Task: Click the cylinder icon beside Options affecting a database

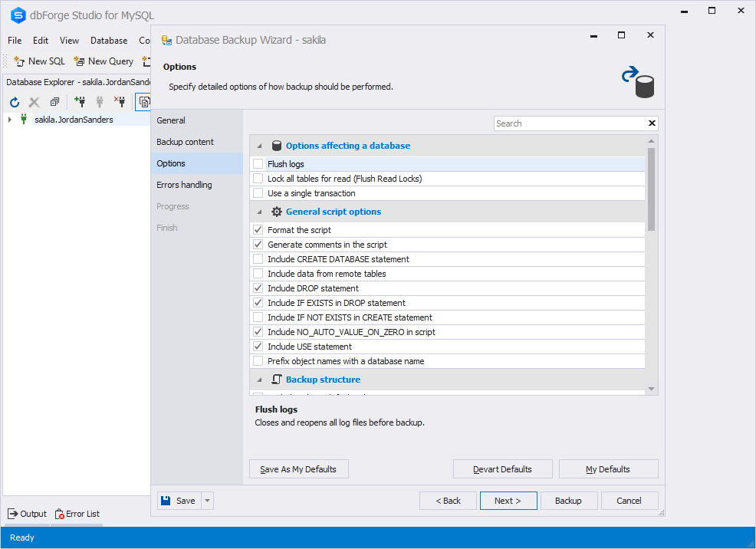Action: 277,146
